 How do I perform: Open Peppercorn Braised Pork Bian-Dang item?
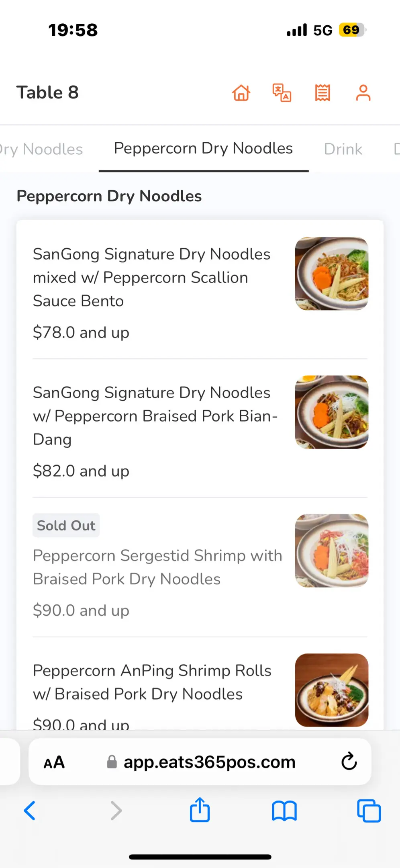pyautogui.click(x=155, y=416)
